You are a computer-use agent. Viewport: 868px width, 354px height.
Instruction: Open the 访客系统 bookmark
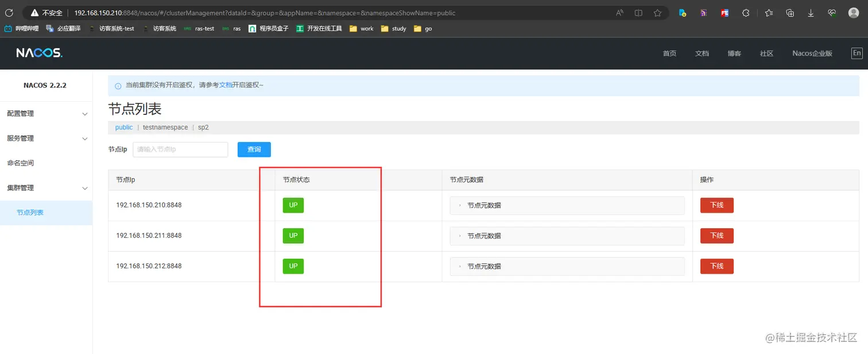(160, 28)
